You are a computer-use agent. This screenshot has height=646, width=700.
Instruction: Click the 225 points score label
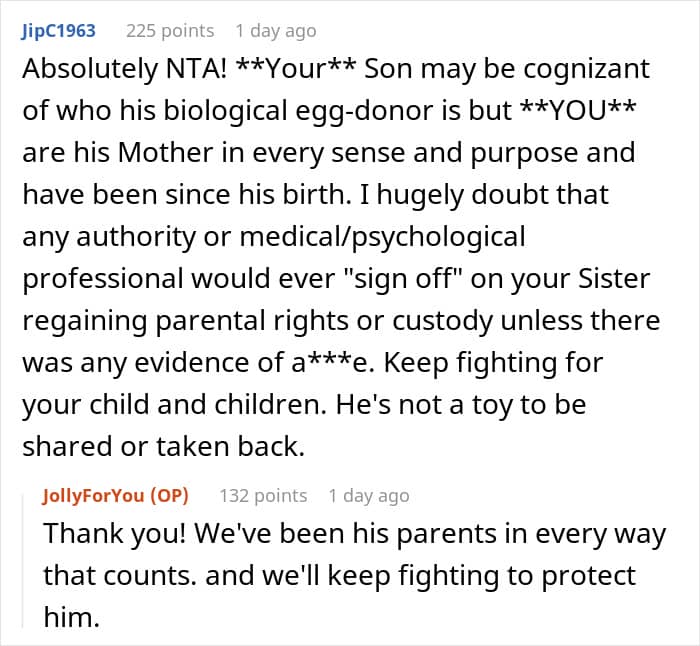point(170,31)
